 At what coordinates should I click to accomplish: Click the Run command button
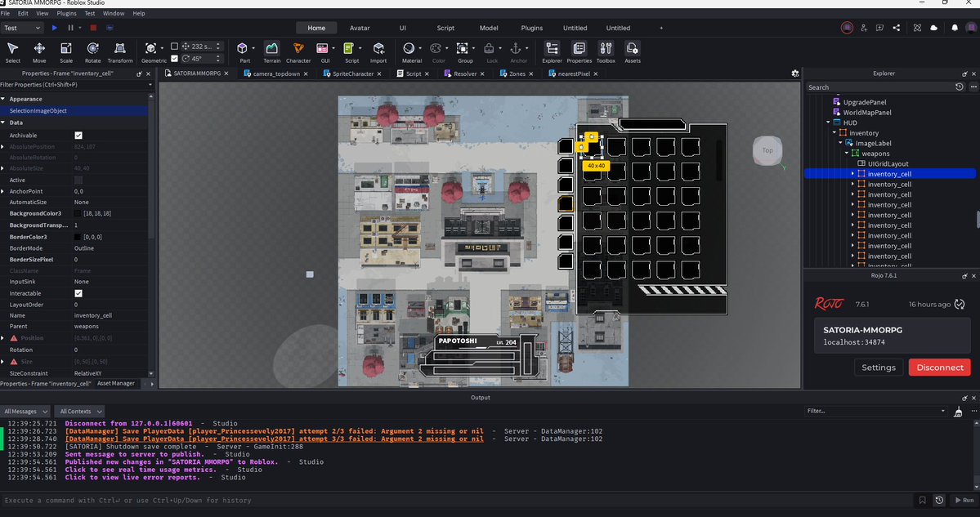(x=964, y=500)
